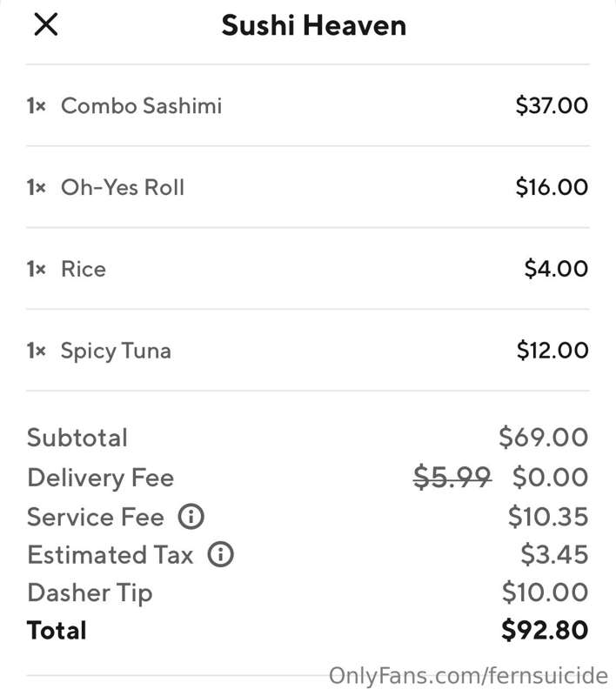Click the $37.00 Combo Sashimi price

pos(552,105)
